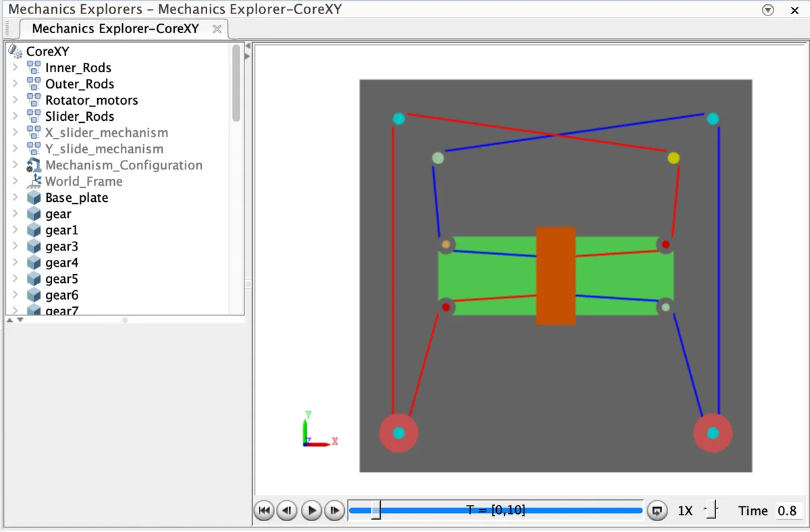Screen dimensions: 810x532
Task: Click the 1X playback speed slider
Action: [711, 510]
